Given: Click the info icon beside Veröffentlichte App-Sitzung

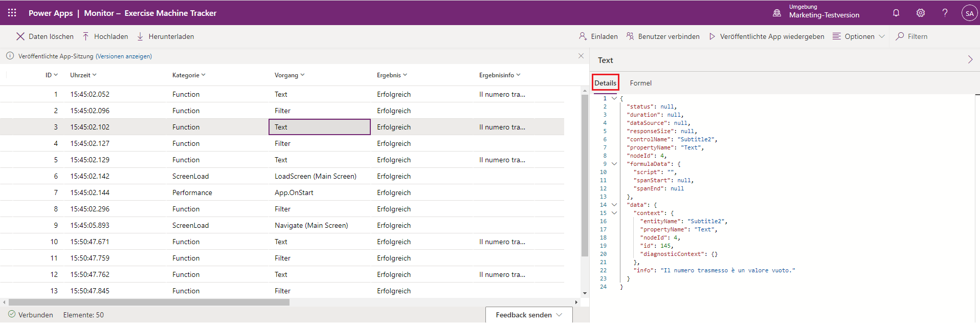Looking at the screenshot, I should tap(10, 56).
